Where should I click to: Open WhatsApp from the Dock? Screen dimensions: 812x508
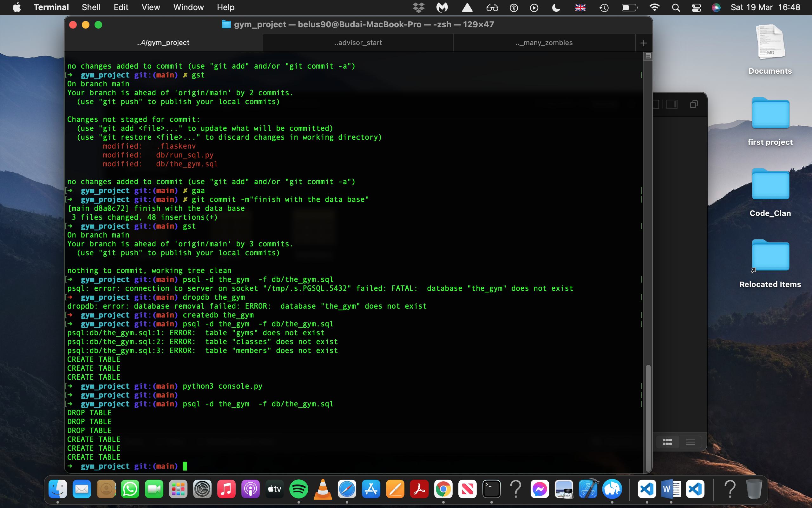point(130,489)
